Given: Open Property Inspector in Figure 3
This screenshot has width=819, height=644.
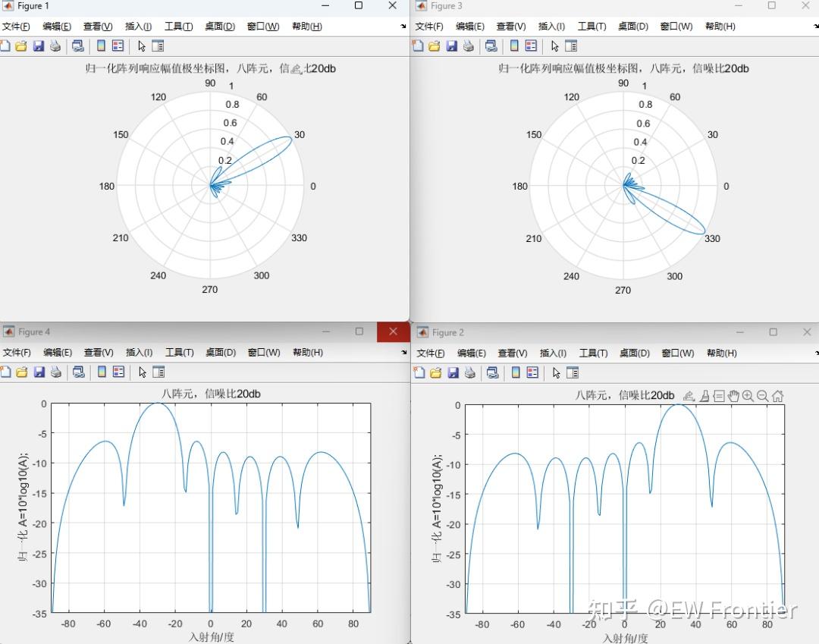Looking at the screenshot, I should click(x=571, y=46).
